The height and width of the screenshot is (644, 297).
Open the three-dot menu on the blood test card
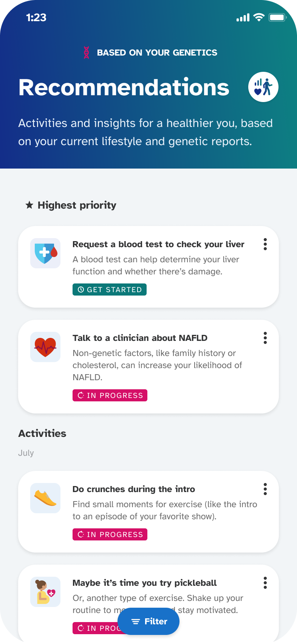265,245
